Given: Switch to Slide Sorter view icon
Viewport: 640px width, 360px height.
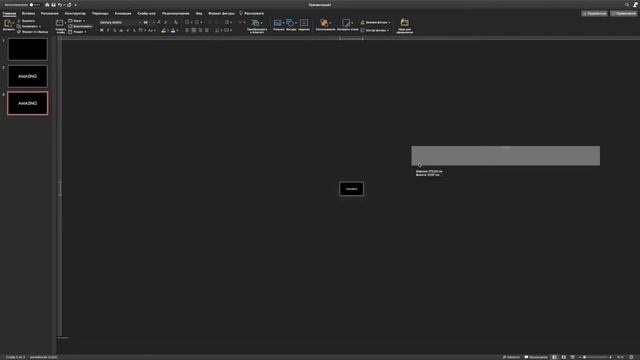Looking at the screenshot, I should [563, 357].
